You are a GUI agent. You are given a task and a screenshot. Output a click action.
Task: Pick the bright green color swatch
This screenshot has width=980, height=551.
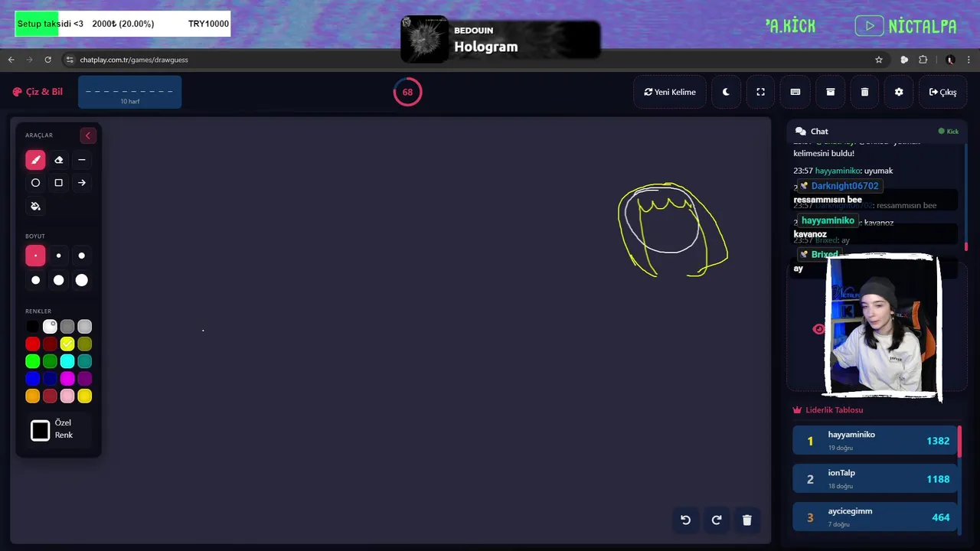(32, 361)
